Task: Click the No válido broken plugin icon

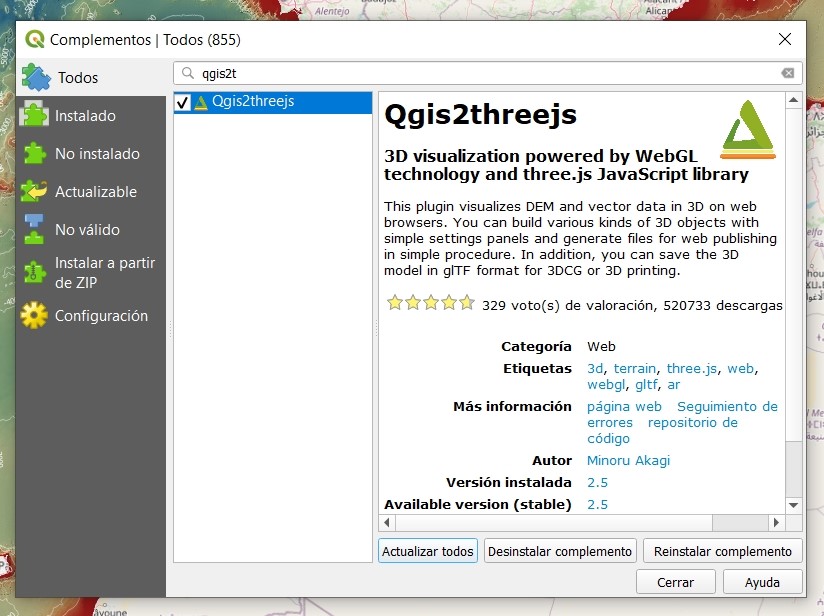Action: [34, 229]
